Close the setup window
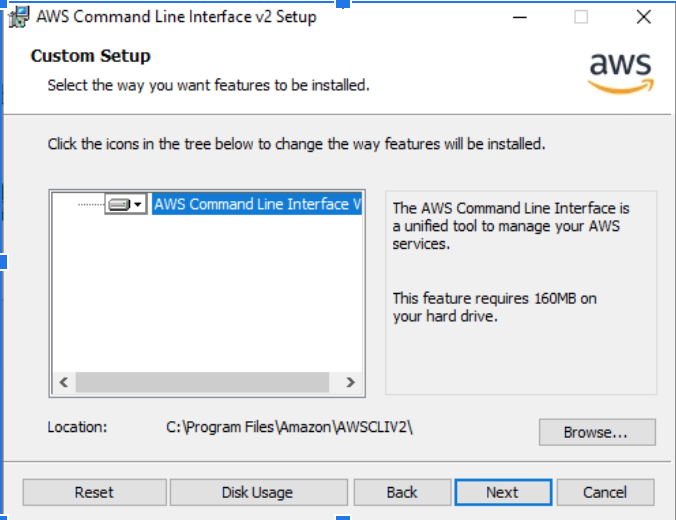This screenshot has height=520, width=676. (643, 17)
